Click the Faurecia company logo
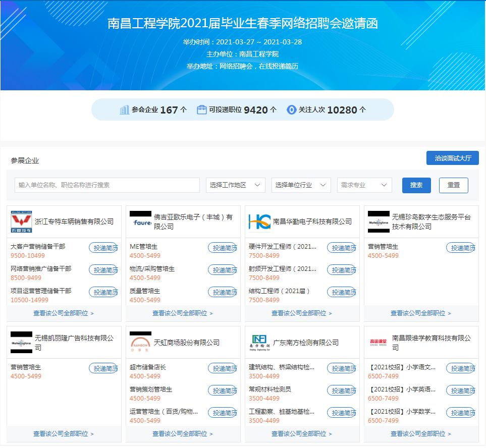Screen dimensions: 486x448 coord(140,222)
